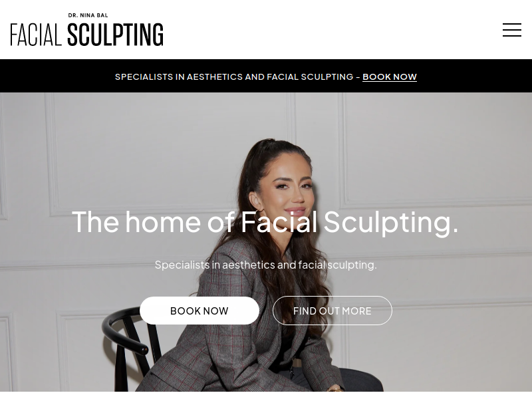Click the 'Sculpting.' word in hero headline
532x399 pixels.
pos(391,222)
